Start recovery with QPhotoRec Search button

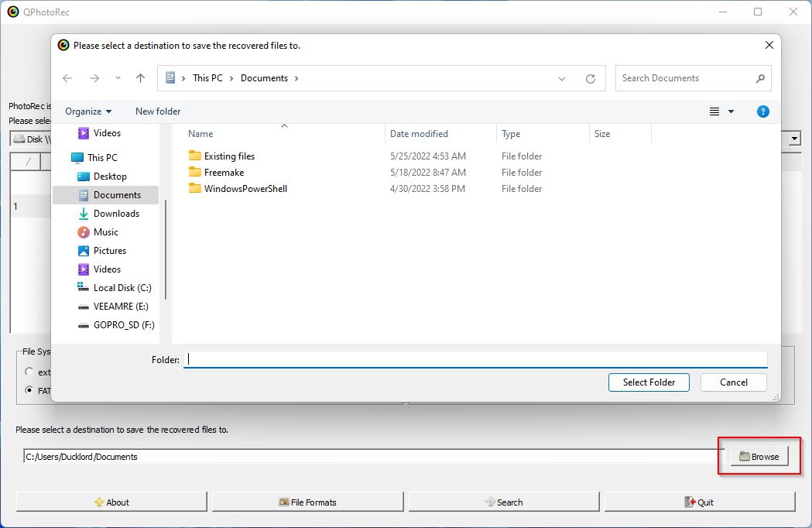(x=504, y=502)
